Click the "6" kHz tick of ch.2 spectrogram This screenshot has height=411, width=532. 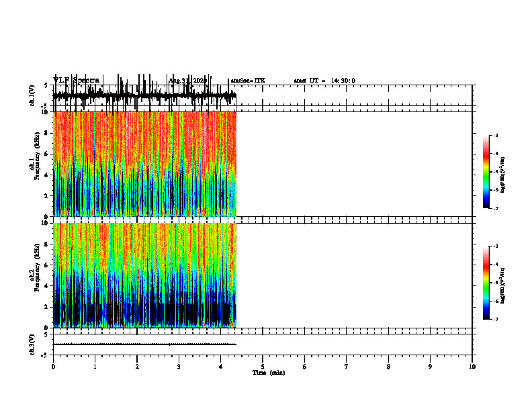(46, 265)
